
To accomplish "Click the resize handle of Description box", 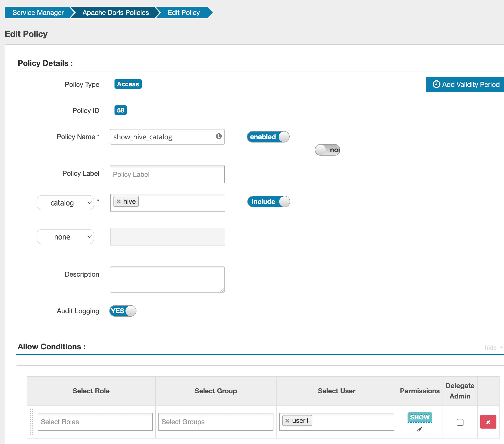I will click(x=222, y=289).
